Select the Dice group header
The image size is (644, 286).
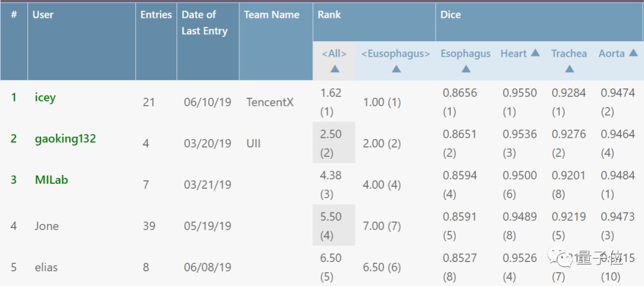[x=451, y=15]
